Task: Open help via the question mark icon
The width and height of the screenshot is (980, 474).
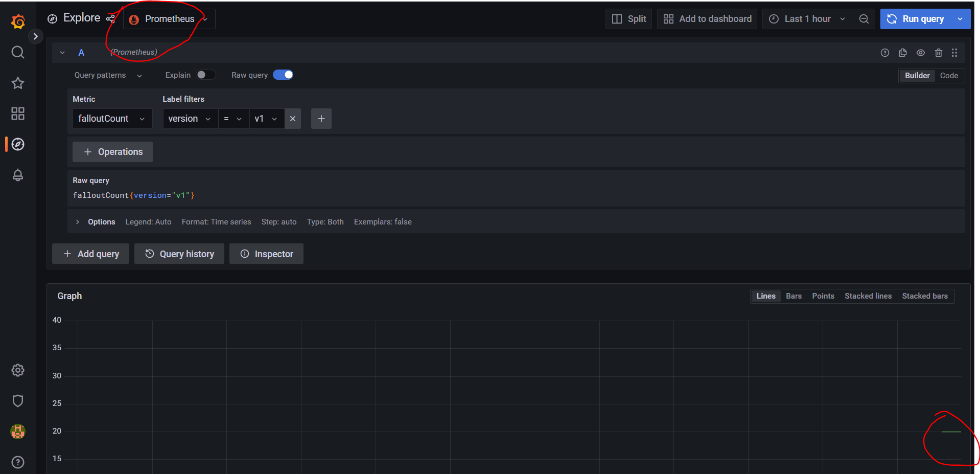Action: (17, 462)
